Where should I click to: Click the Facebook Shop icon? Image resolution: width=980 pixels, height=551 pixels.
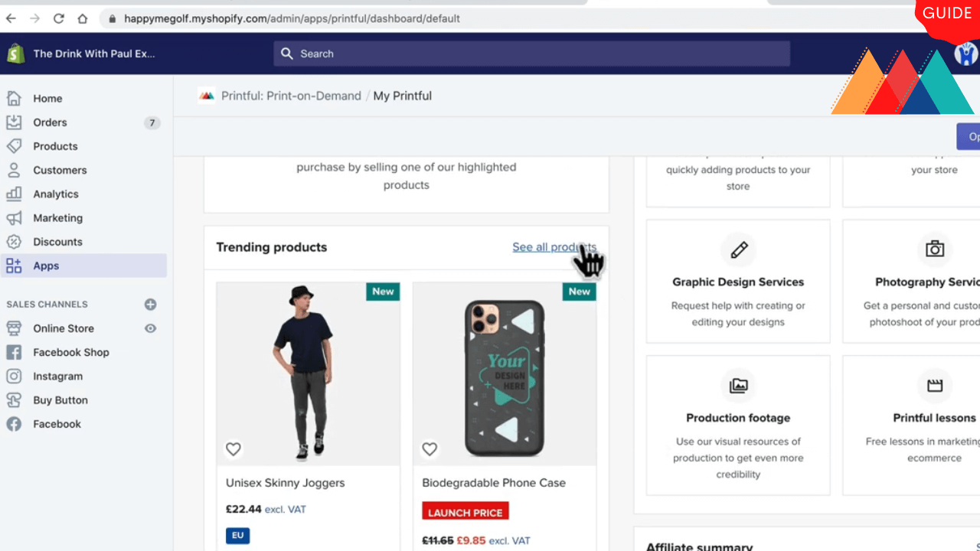point(14,352)
